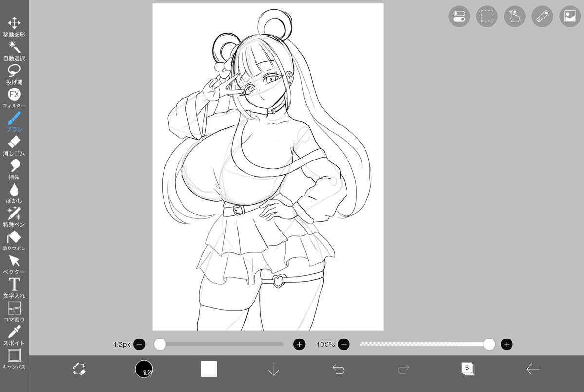The width and height of the screenshot is (584, 392).
Task: Increase opacity with plus button
Action: coord(507,344)
